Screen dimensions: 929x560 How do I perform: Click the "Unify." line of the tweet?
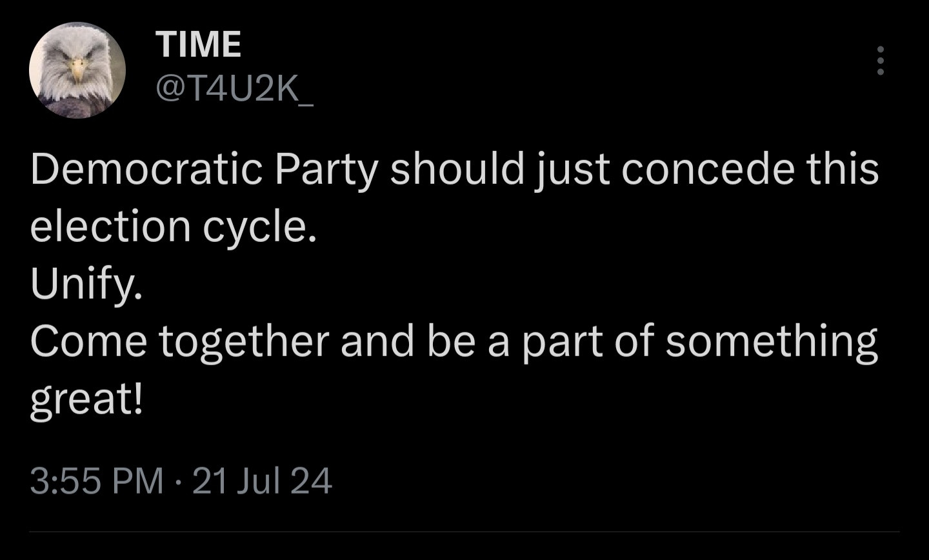[x=86, y=284]
